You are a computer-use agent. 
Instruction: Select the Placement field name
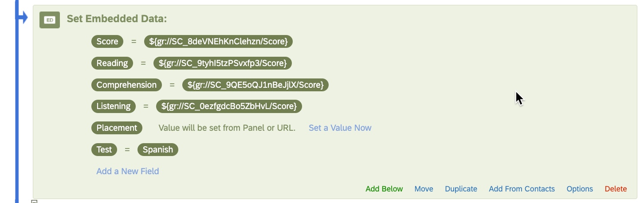click(x=117, y=128)
